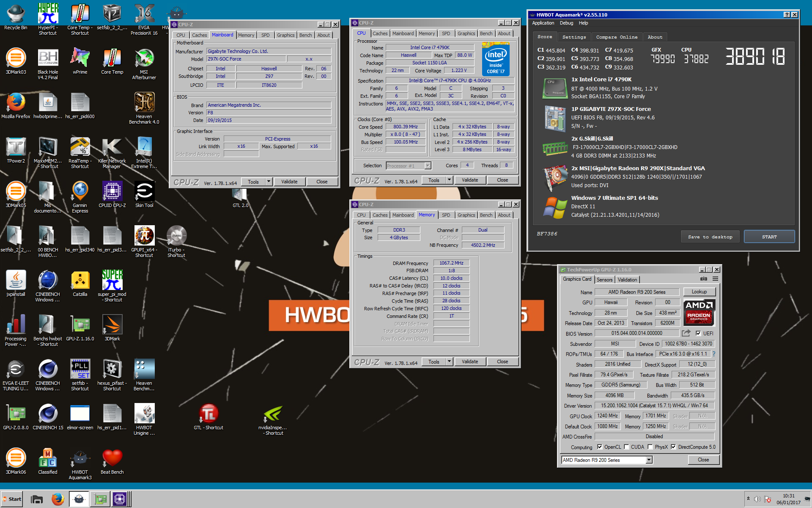Expand AMD Radeon R9 200 Series dropdown
The image size is (812, 508).
coord(649,460)
